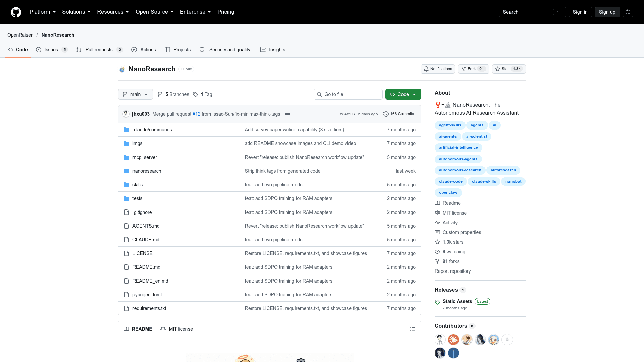
Task: Click the Sign in button
Action: click(x=580, y=12)
